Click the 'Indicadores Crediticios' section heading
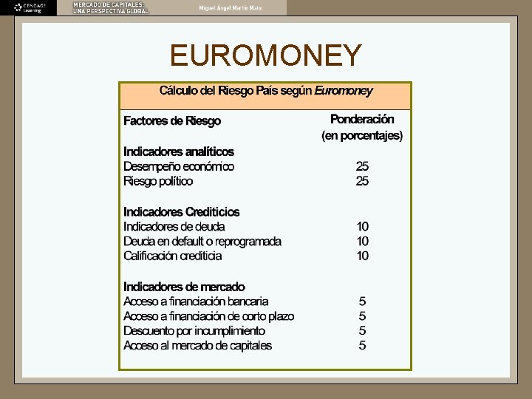The height and width of the screenshot is (399, 532). 182,212
